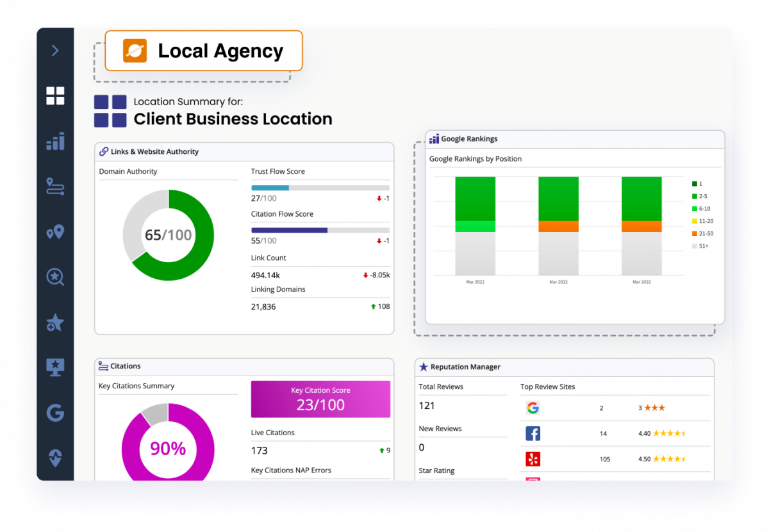This screenshot has width=769, height=532.
Task: Click the Facebook icon under Top Review Sites
Action: click(x=533, y=433)
